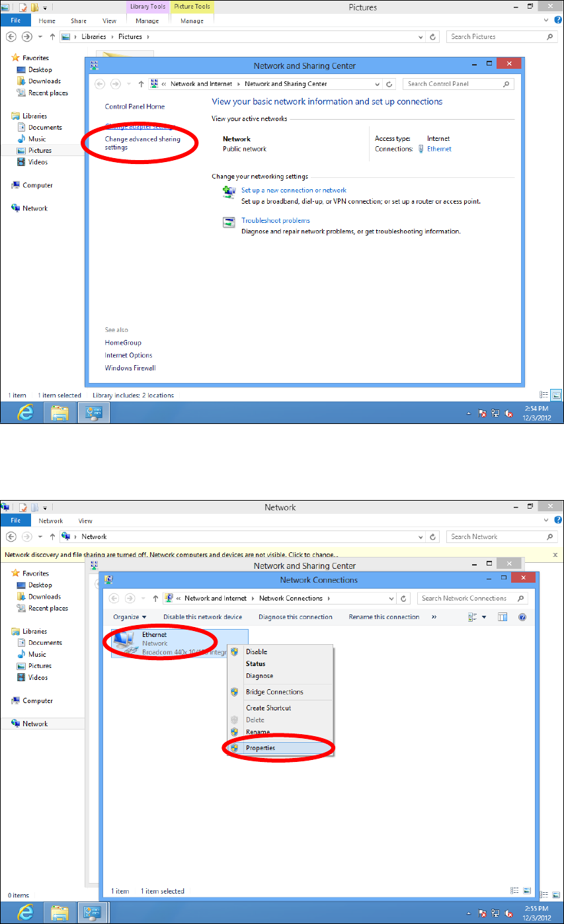Click the Action Center flag on the 2:55 PM taskbar

(483, 913)
